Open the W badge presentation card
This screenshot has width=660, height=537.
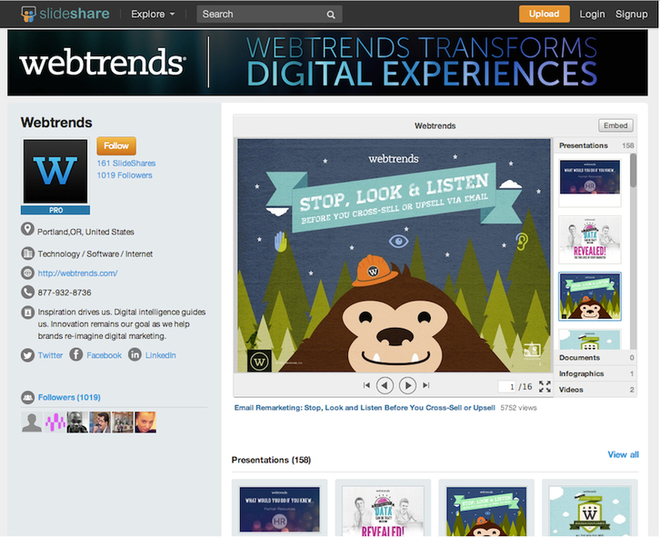tap(590, 508)
